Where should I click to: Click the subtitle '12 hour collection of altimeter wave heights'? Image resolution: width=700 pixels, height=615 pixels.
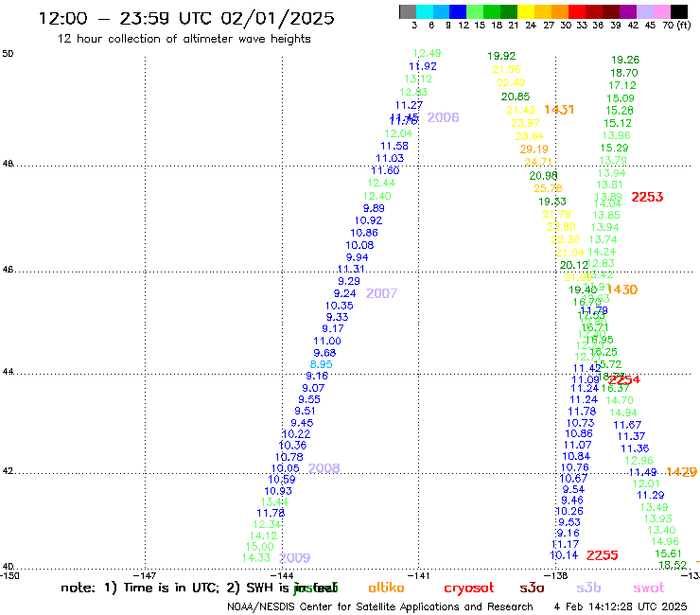[184, 39]
